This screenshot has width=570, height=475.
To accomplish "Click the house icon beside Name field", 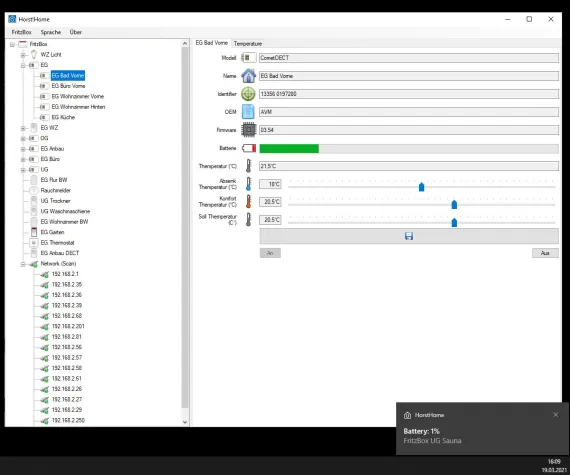I will coord(249,76).
